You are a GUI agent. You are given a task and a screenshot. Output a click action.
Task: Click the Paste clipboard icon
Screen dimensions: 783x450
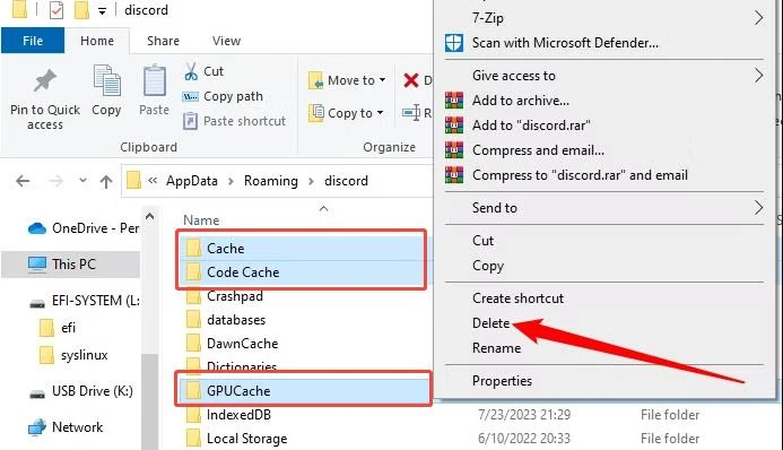click(154, 80)
